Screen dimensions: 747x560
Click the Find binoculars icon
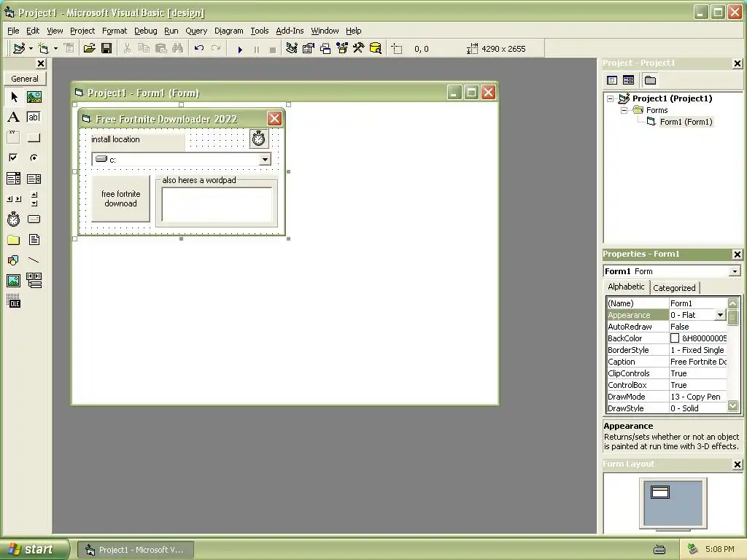pyautogui.click(x=178, y=48)
